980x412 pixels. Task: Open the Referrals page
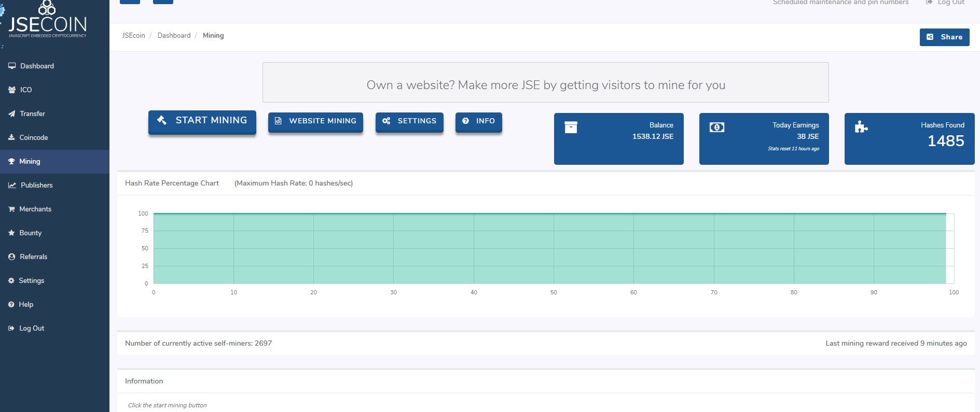(33, 257)
